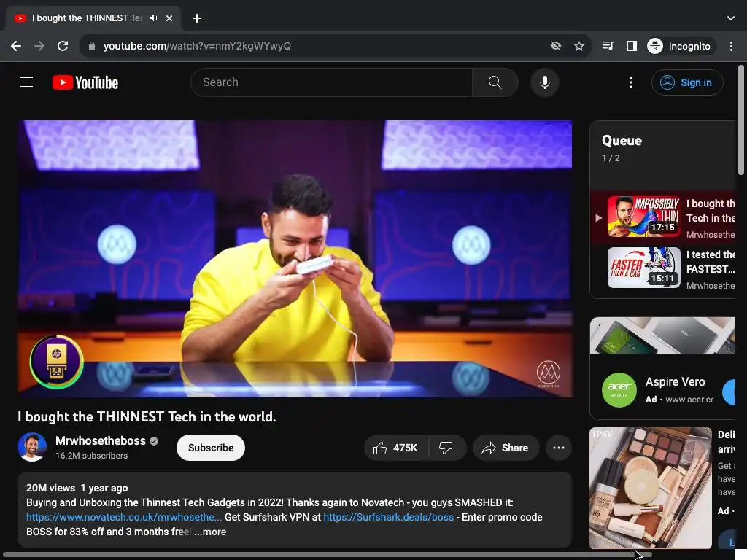Open browser media control icon
Image resolution: width=747 pixels, height=560 pixels.
(608, 46)
